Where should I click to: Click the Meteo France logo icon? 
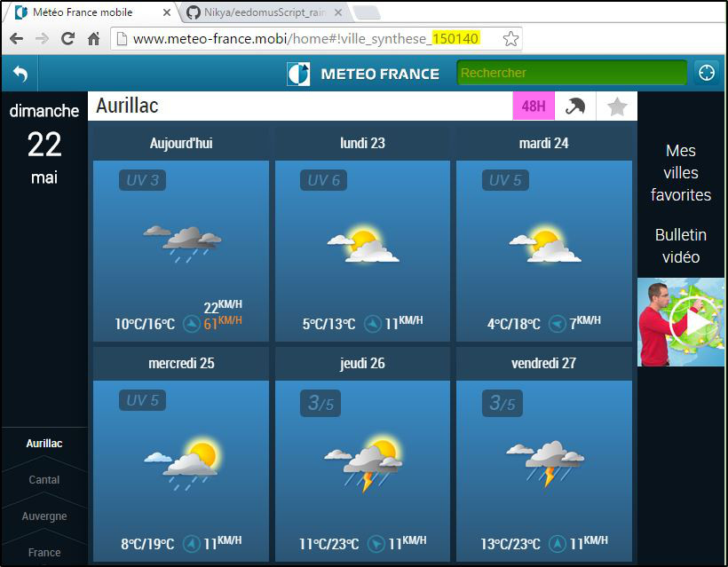coord(298,74)
